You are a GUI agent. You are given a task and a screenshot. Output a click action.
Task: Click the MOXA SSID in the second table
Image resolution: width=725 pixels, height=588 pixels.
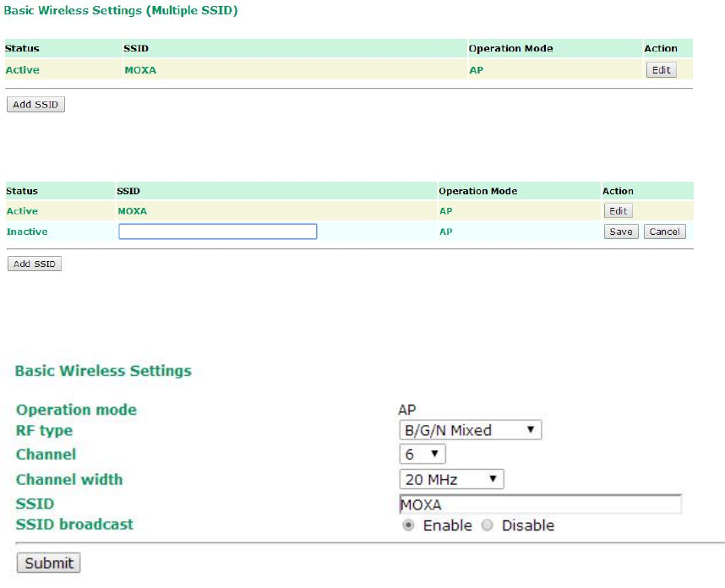point(132,211)
